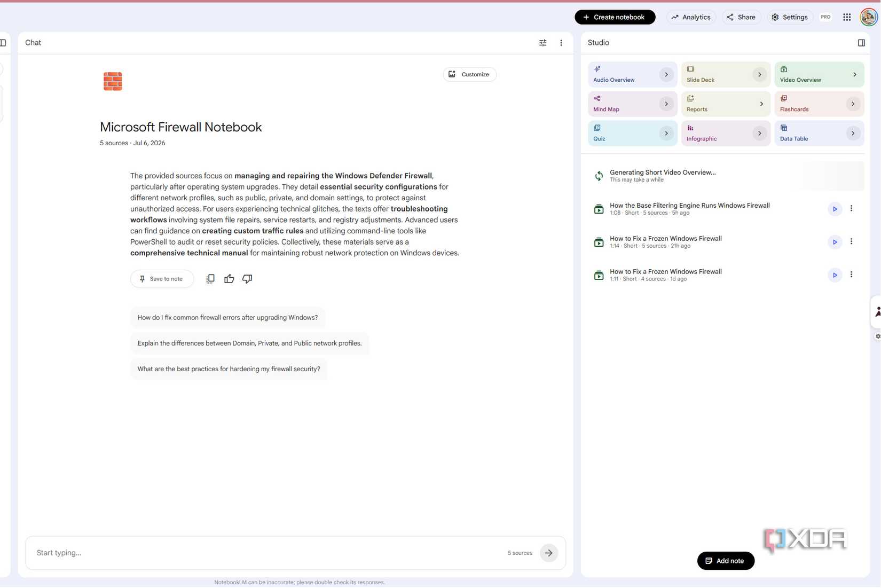Click video icon beside Base Filtering Engine

coord(599,209)
